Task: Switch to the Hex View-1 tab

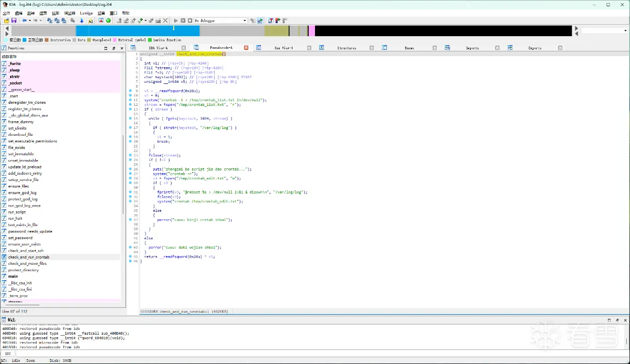Action: (283, 48)
